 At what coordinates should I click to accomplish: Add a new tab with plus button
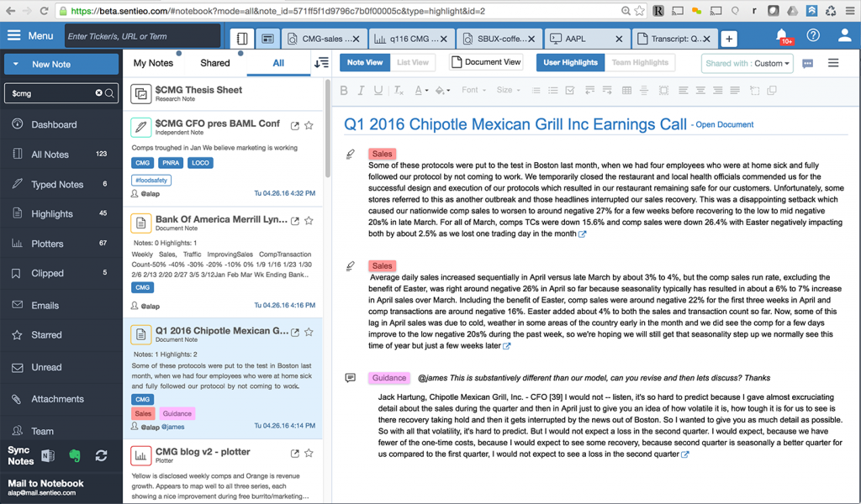coord(729,39)
